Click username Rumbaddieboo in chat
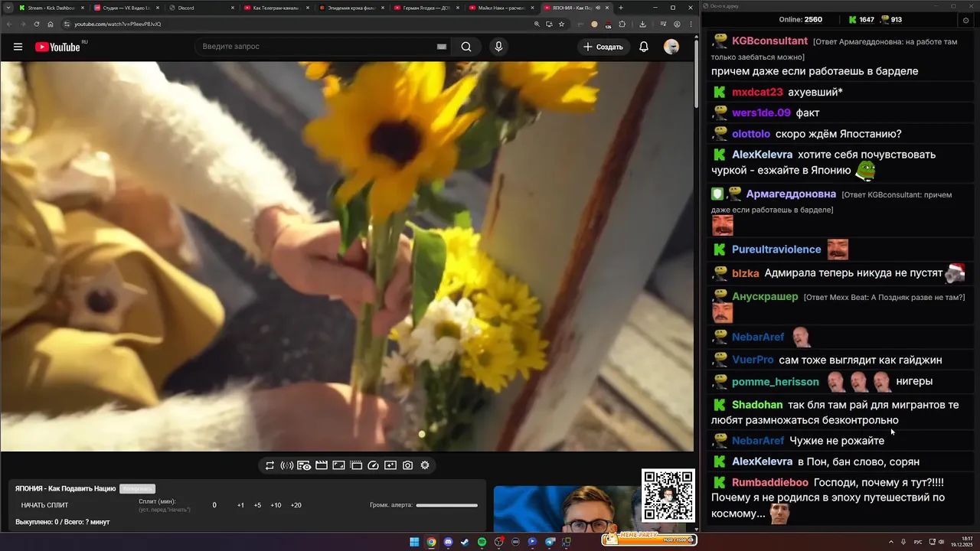 [770, 482]
